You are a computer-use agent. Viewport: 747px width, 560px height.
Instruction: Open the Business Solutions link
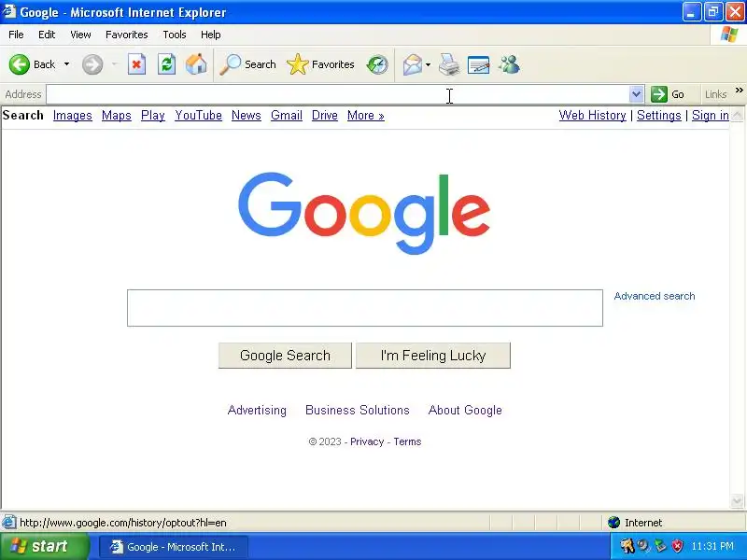pyautogui.click(x=358, y=410)
